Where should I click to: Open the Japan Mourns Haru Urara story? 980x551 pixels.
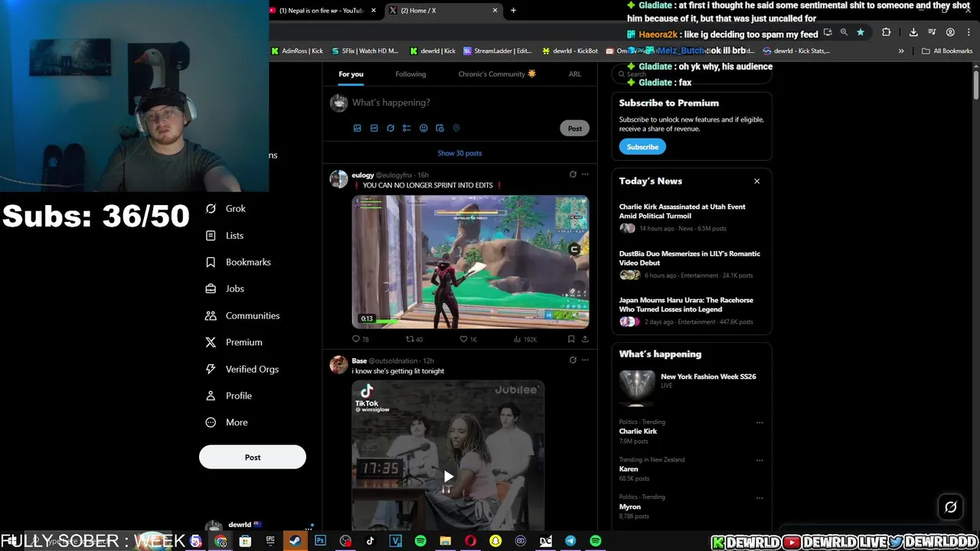coord(691,311)
